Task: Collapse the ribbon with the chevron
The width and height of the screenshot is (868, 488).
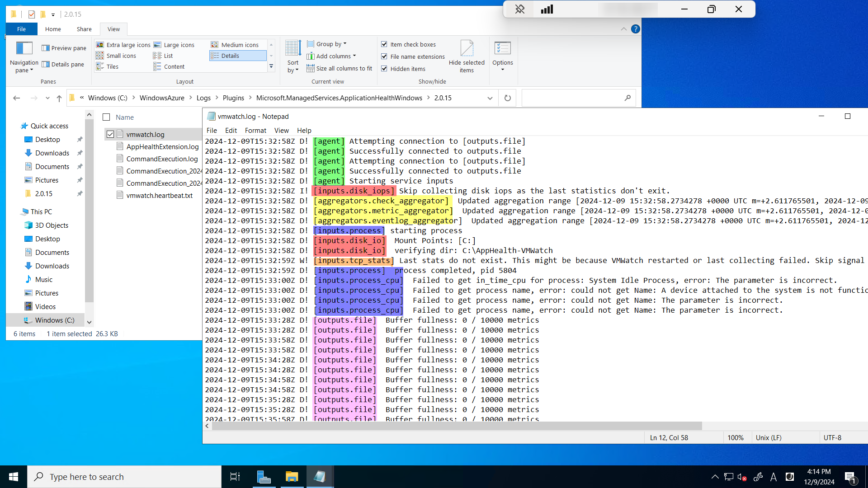Action: [624, 29]
